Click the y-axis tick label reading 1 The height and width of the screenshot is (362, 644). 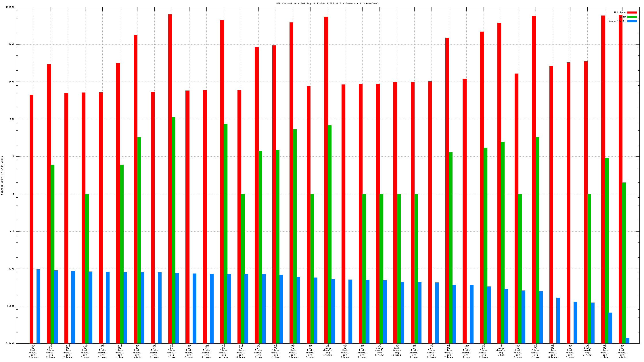[13, 194]
